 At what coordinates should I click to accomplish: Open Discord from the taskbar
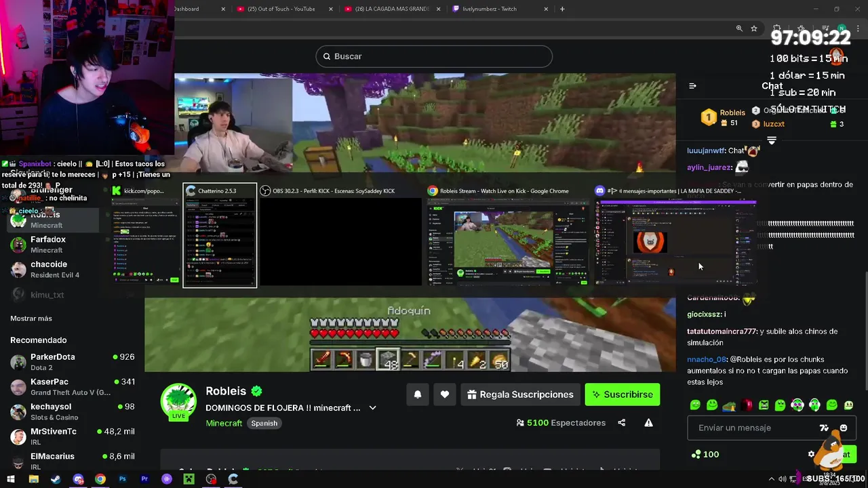[x=78, y=479]
